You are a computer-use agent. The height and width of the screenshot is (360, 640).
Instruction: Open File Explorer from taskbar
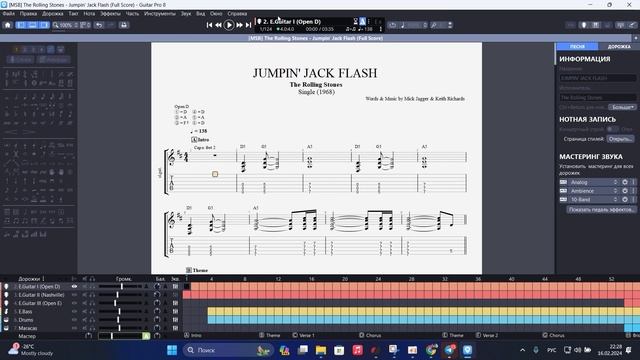pyautogui.click(x=321, y=350)
